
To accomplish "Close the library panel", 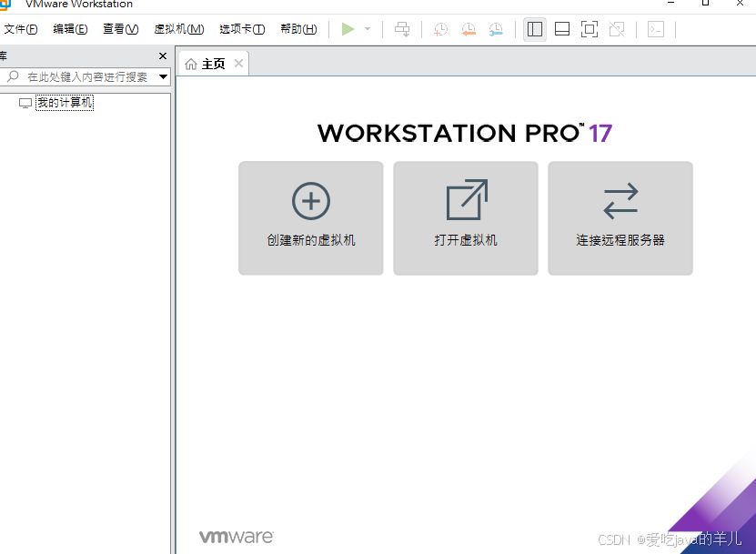I will point(163,55).
